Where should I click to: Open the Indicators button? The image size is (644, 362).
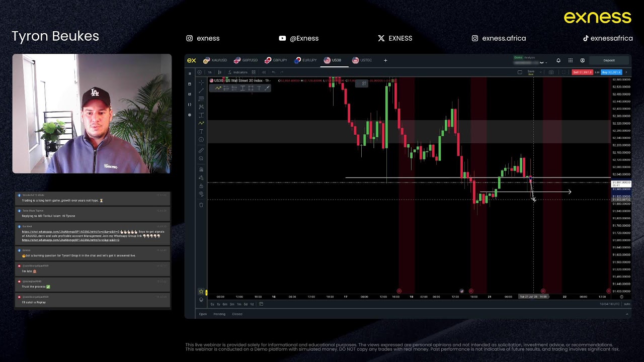(238, 72)
